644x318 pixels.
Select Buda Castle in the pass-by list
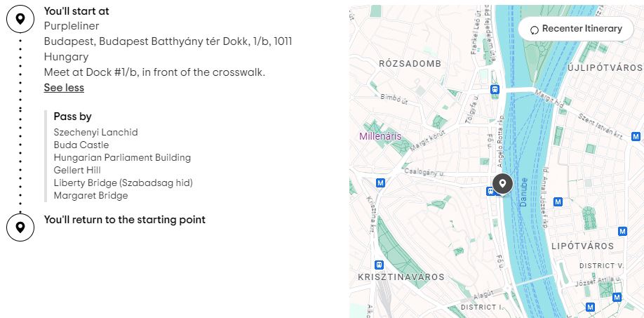click(x=81, y=145)
